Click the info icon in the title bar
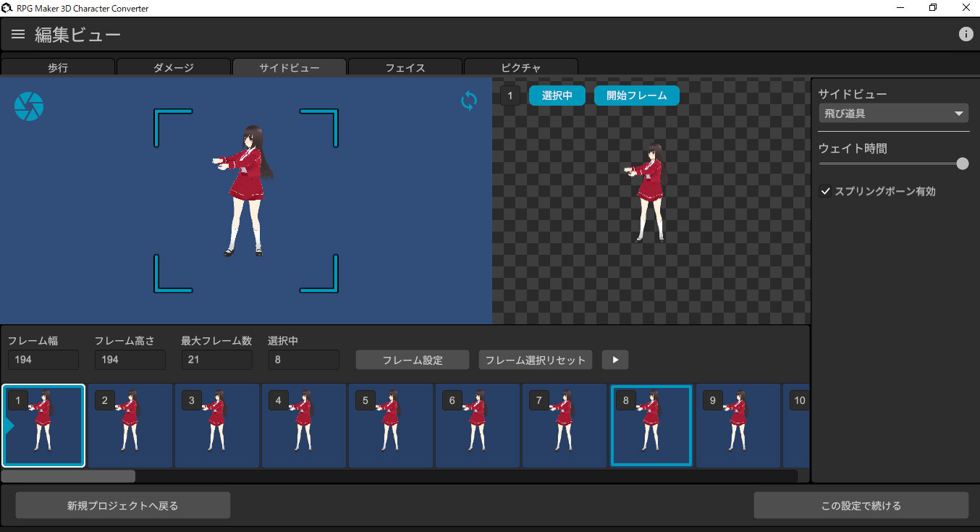 point(966,33)
